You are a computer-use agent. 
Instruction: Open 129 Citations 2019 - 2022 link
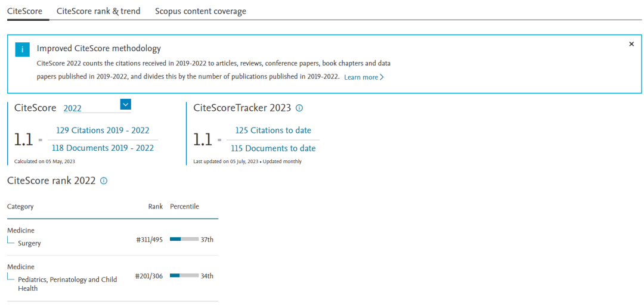tap(103, 130)
